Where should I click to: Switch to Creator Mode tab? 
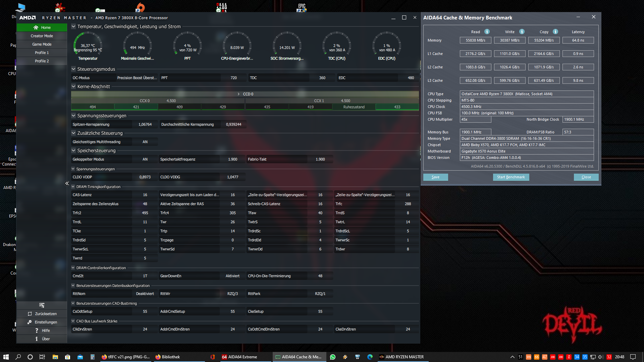pyautogui.click(x=42, y=36)
